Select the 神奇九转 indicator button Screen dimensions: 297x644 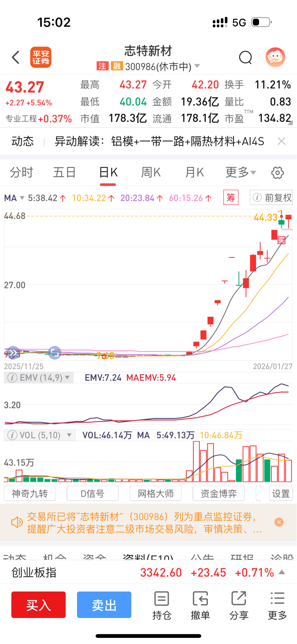[x=30, y=494]
